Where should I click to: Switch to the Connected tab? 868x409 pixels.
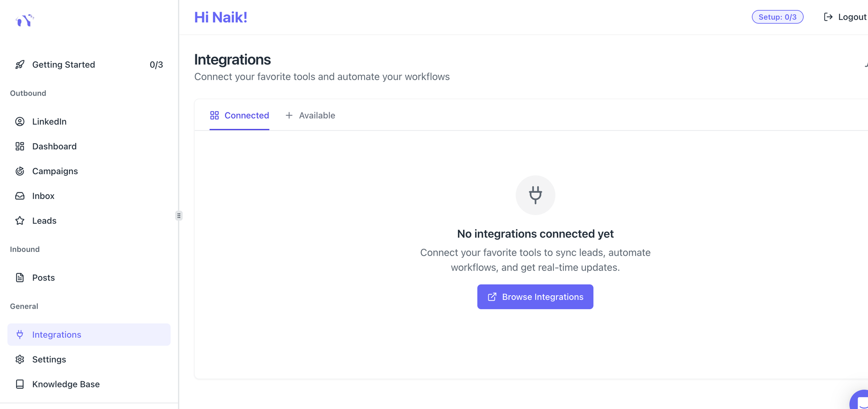click(x=239, y=115)
